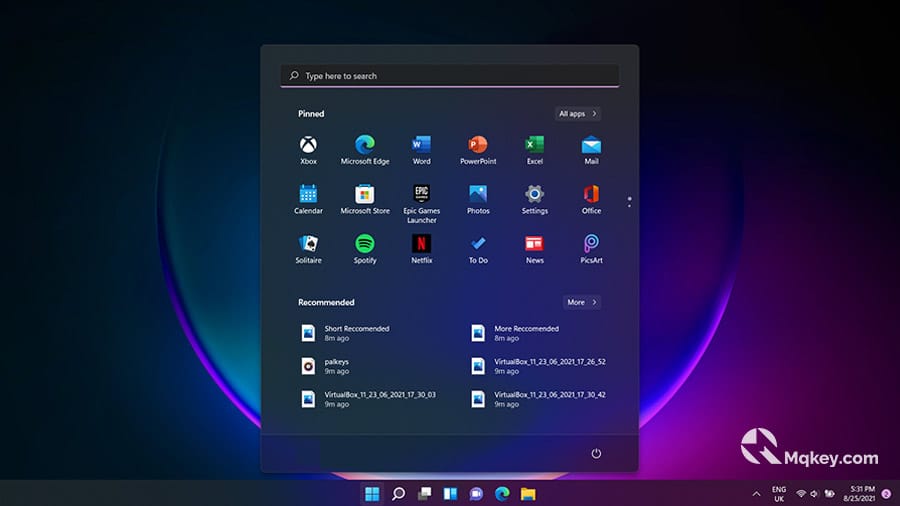Launch Netflix

point(421,249)
